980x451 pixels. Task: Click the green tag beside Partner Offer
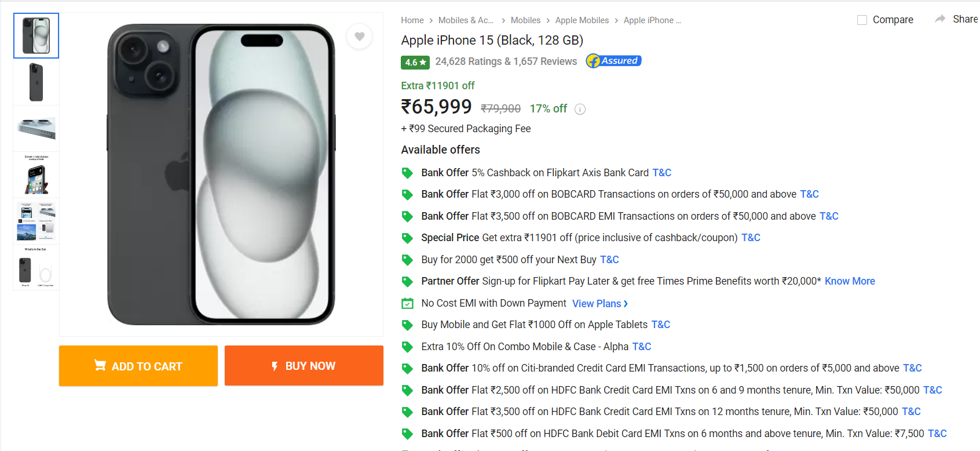pos(408,282)
